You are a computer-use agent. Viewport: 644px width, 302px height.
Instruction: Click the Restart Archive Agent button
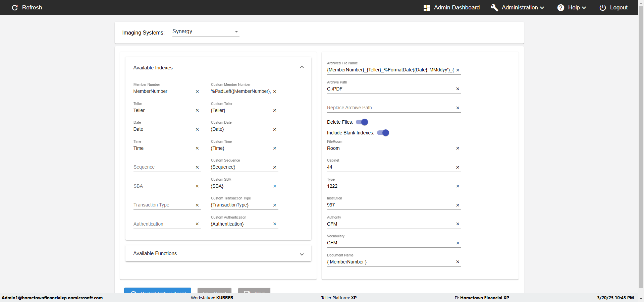click(158, 291)
